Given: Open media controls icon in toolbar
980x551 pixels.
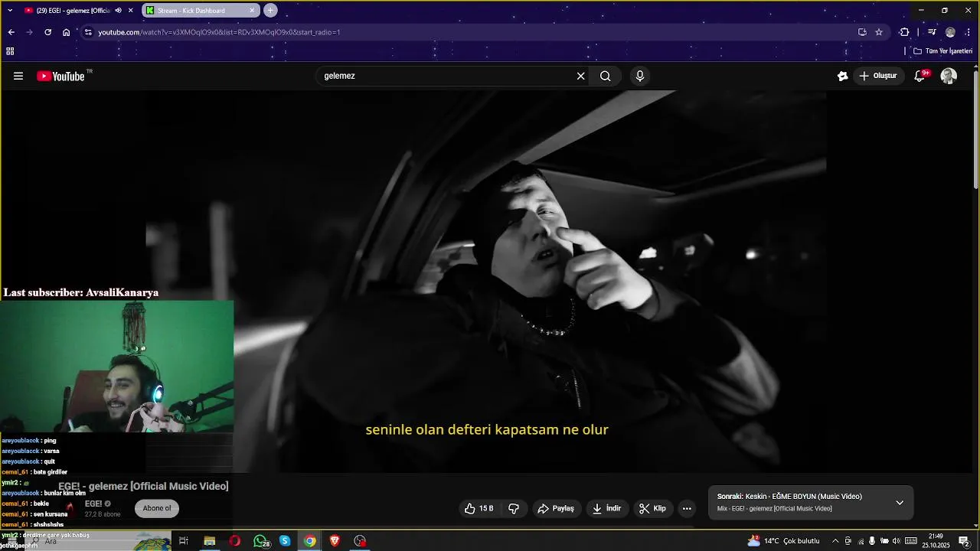Looking at the screenshot, I should (x=931, y=32).
